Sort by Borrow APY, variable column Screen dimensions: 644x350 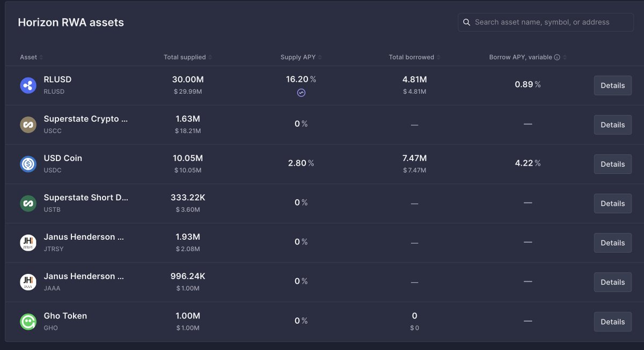click(528, 57)
